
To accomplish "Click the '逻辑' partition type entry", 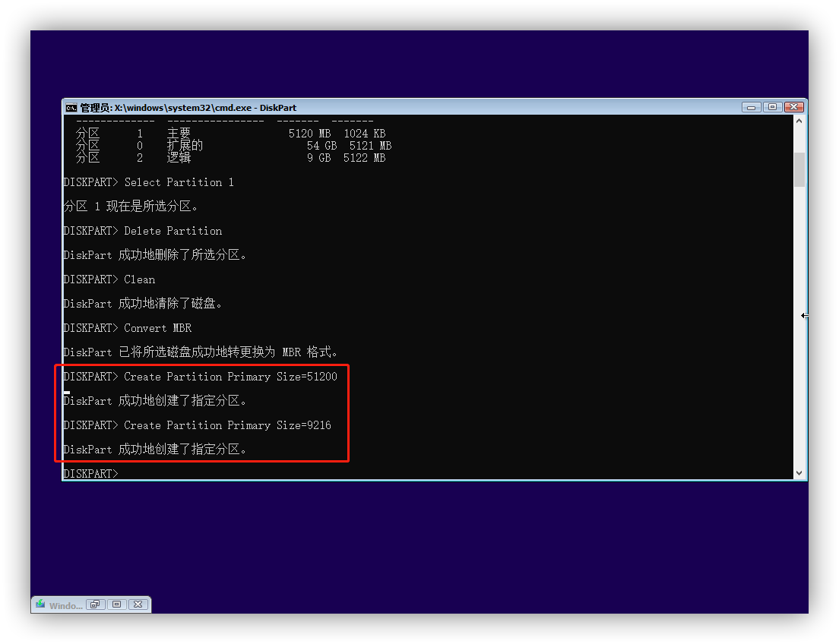I will point(179,158).
